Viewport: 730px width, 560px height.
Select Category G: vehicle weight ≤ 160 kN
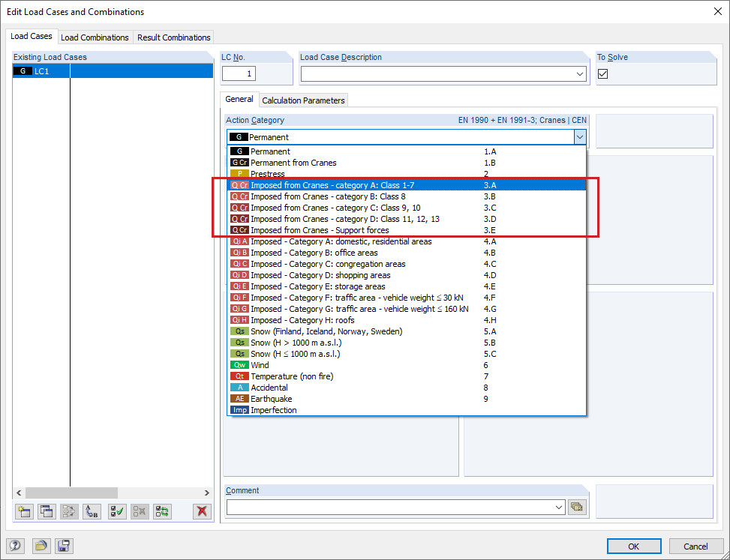[x=407, y=309]
